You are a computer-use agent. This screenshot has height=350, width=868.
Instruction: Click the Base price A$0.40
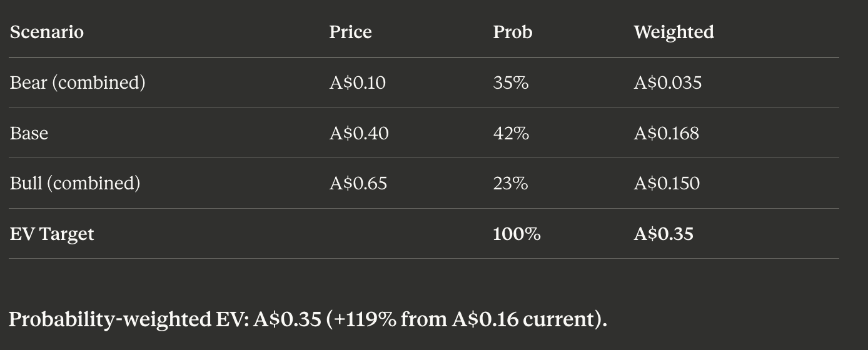click(359, 133)
